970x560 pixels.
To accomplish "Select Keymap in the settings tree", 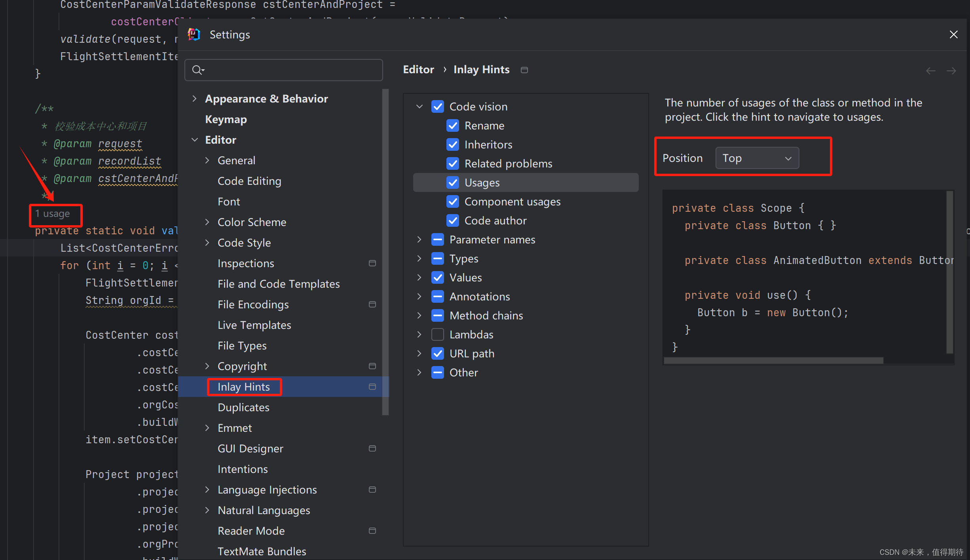I will point(226,119).
